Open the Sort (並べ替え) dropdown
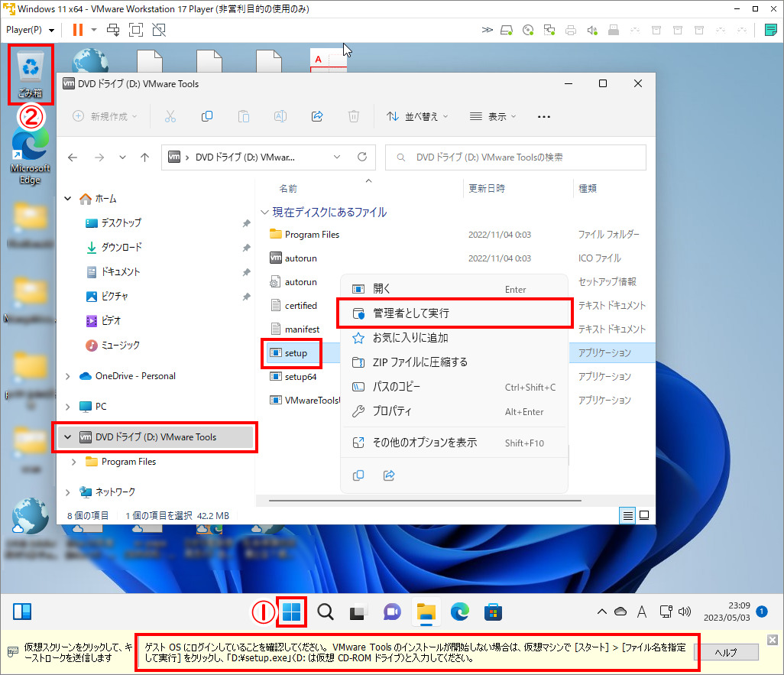Screen dimensions: 784x675 [x=417, y=117]
